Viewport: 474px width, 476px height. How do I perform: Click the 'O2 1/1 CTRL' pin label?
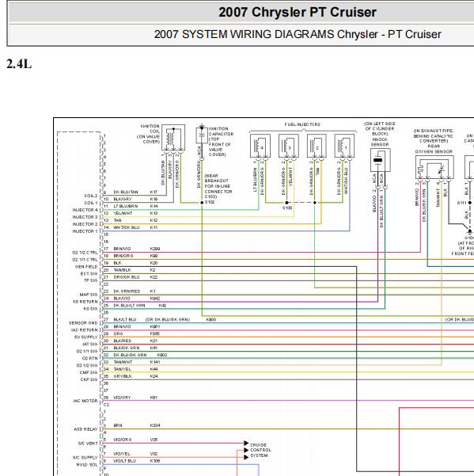85,260
